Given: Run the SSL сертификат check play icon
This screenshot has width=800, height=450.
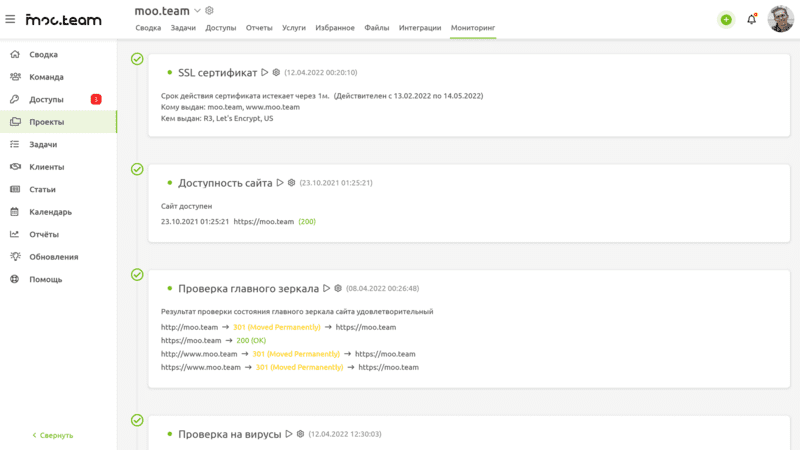Looking at the screenshot, I should 265,72.
